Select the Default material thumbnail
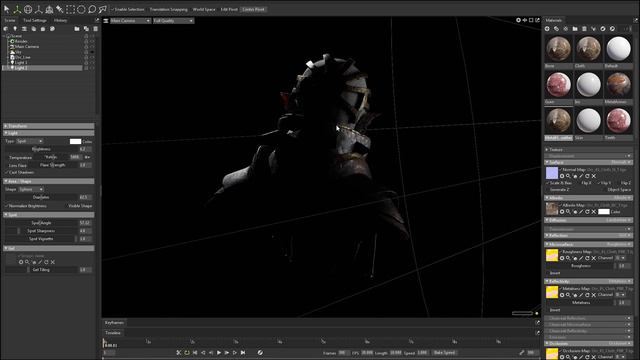The image size is (640, 360). click(618, 49)
